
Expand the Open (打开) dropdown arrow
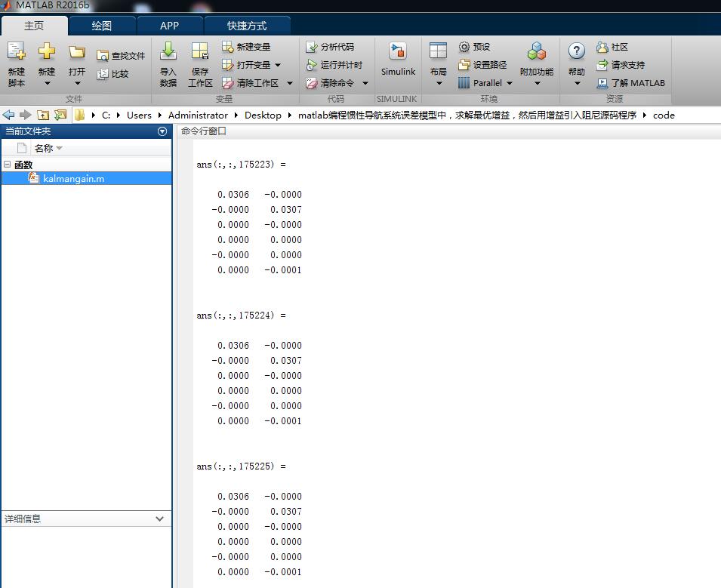coord(77,83)
